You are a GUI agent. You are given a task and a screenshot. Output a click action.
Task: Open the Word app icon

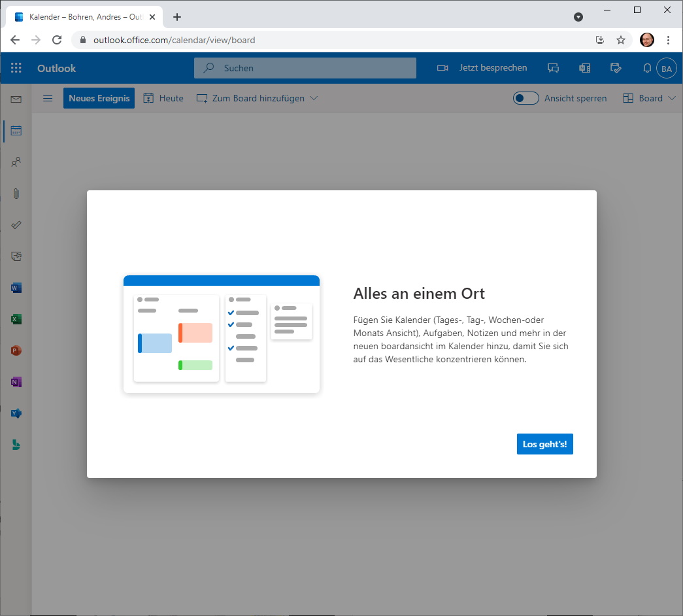point(16,288)
